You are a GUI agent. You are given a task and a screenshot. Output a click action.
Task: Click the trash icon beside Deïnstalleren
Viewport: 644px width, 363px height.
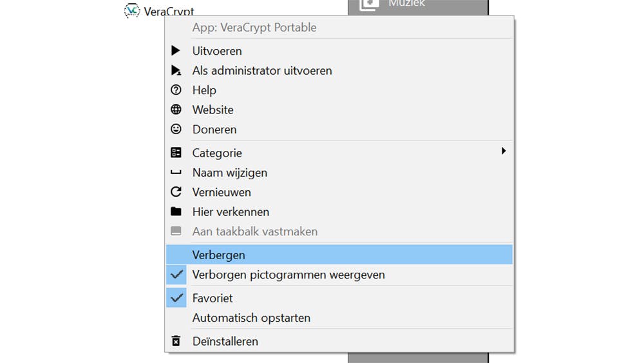176,341
